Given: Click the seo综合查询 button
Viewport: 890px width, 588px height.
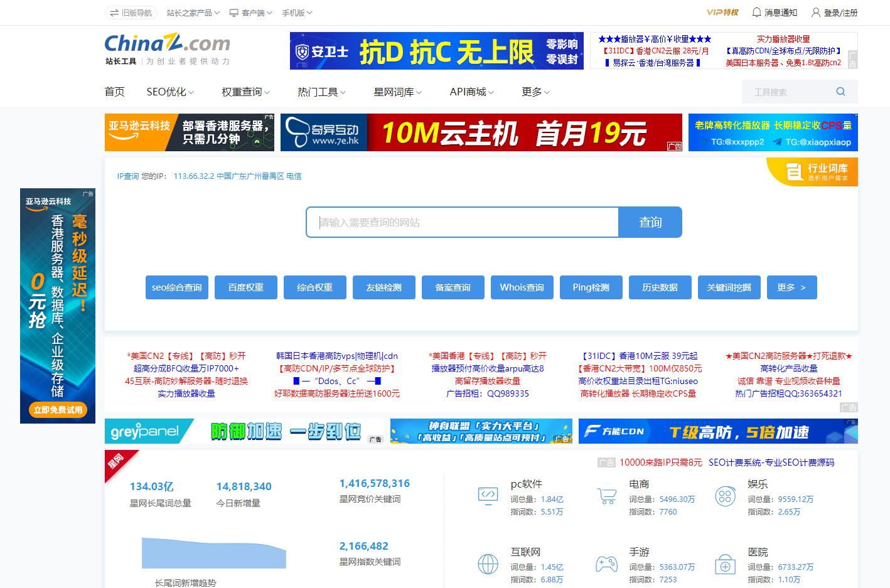Looking at the screenshot, I should [177, 287].
